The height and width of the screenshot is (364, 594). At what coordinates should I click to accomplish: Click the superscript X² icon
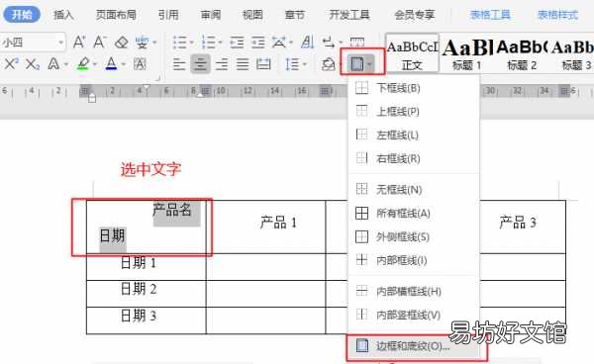[x=11, y=64]
